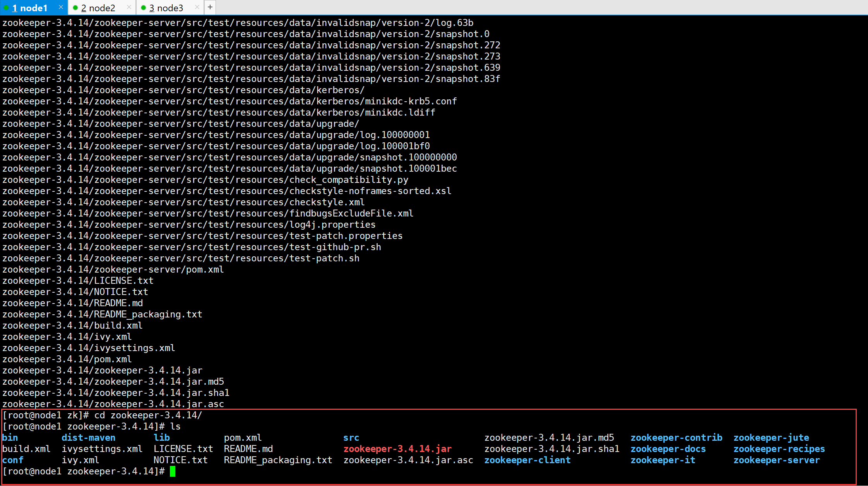Close the node3 session tab

[197, 7]
